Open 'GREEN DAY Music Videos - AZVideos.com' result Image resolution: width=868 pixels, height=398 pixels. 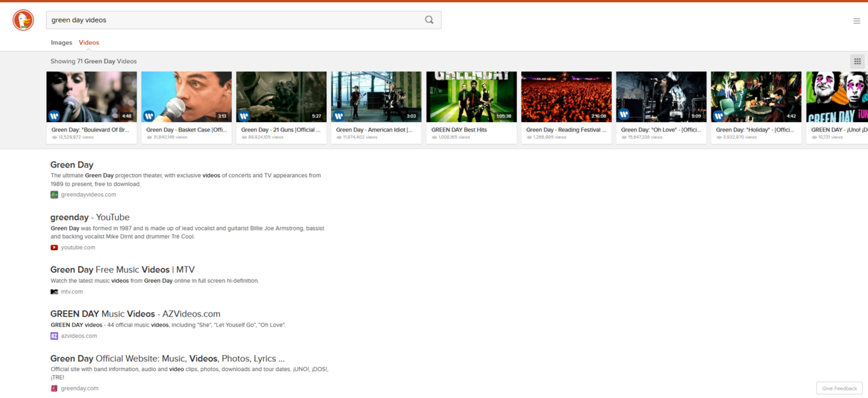pyautogui.click(x=135, y=314)
